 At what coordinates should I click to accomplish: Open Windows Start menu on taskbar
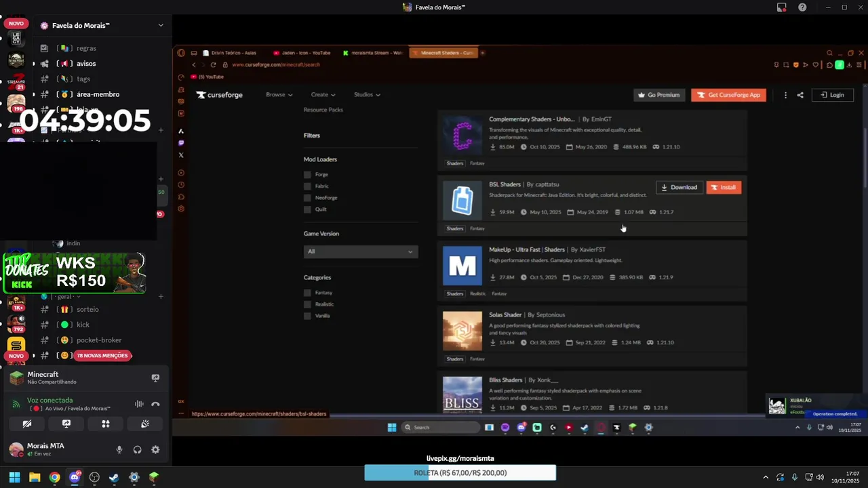tap(15, 477)
